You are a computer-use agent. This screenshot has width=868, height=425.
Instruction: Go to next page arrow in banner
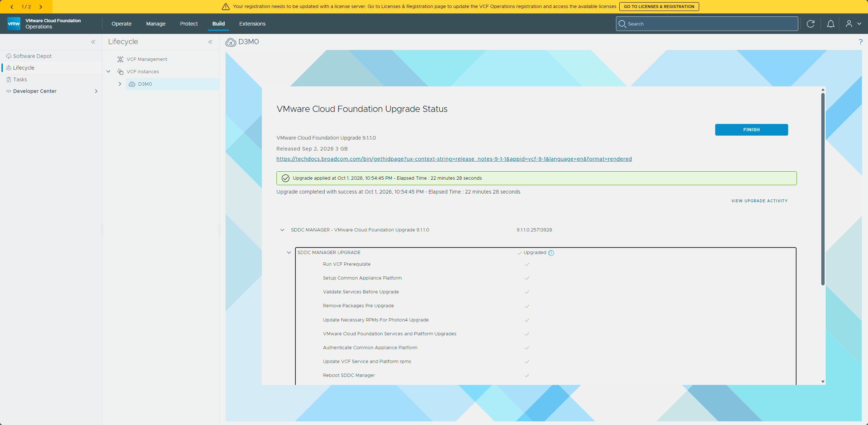(40, 7)
